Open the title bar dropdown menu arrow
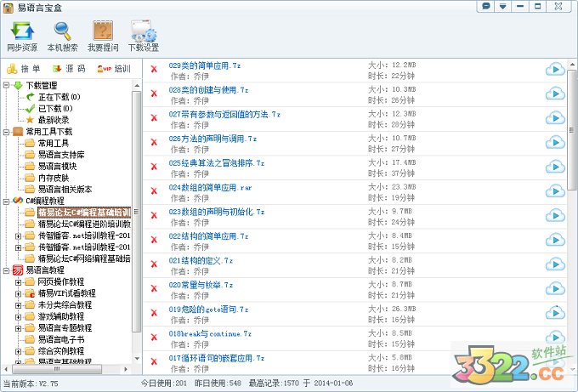This screenshot has height=392, width=578. [x=503, y=6]
